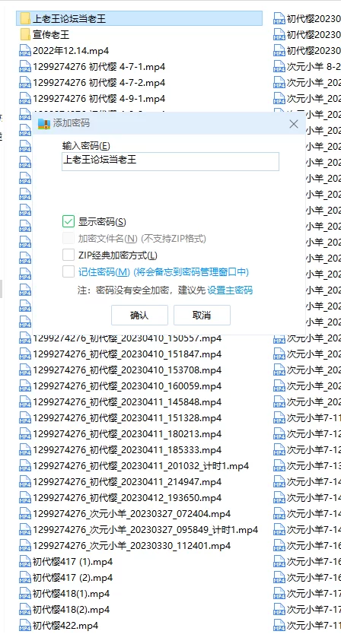
Task: Click MP4 icon for 次元小羊_20230330_112401.mp4
Action: [x=25, y=545]
